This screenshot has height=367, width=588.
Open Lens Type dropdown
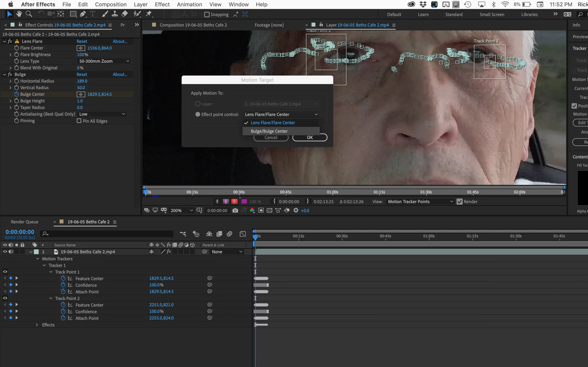coord(104,61)
